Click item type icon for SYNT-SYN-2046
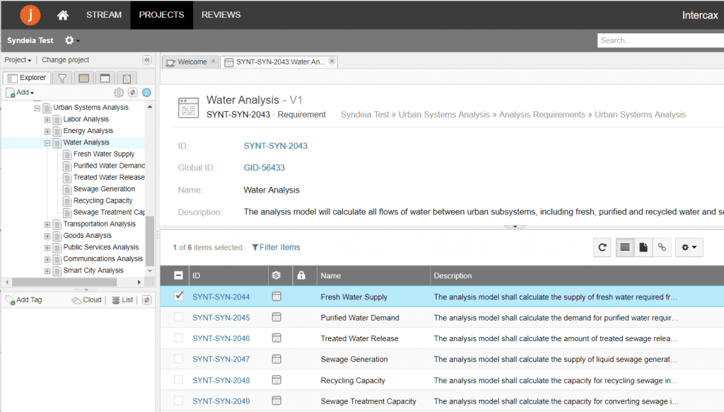This screenshot has width=724, height=412. pos(276,338)
